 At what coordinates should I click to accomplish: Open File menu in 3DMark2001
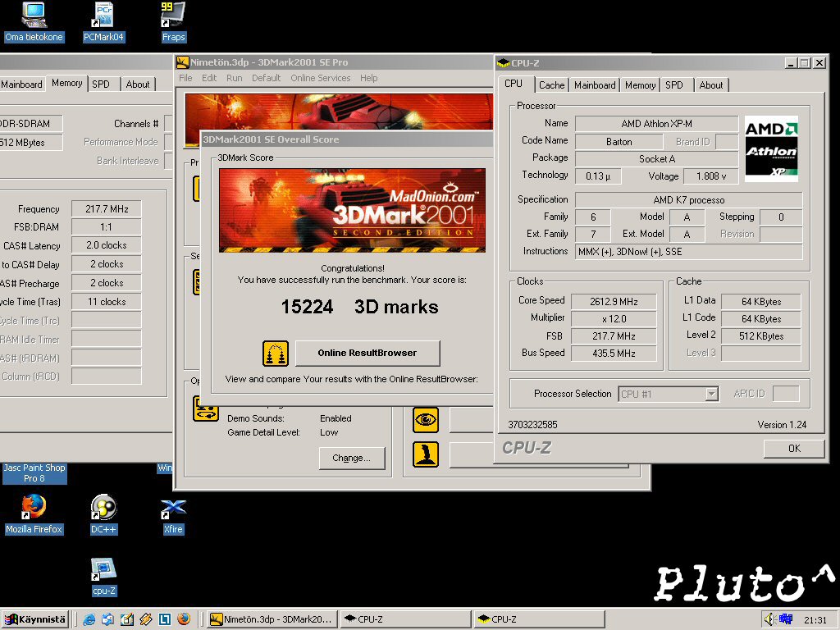(185, 78)
